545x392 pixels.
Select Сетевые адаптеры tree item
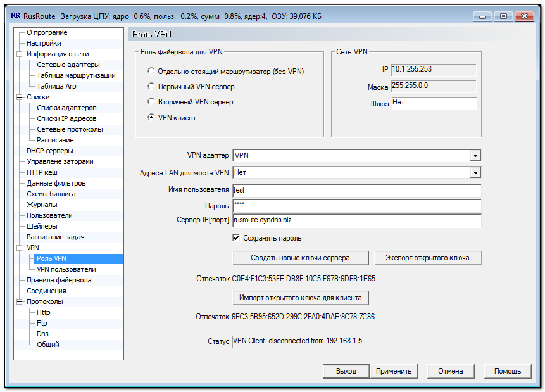(x=68, y=65)
